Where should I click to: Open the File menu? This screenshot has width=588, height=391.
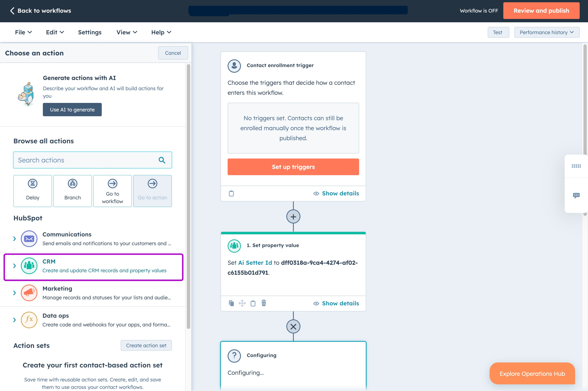coord(24,32)
